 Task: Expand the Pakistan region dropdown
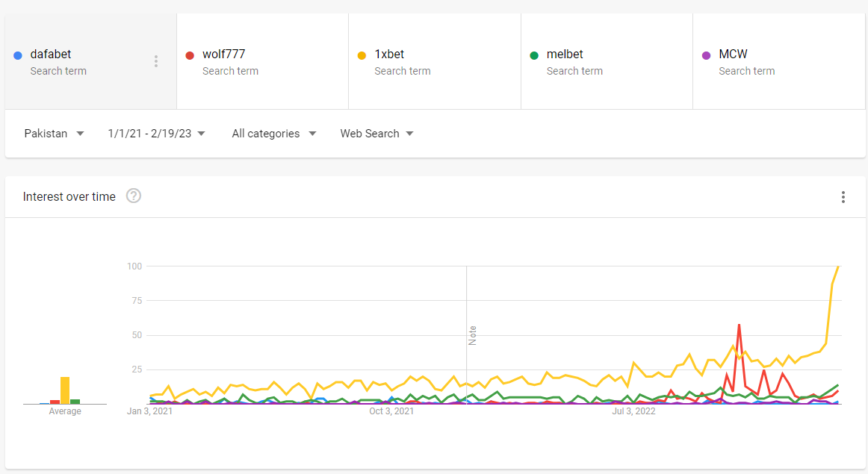54,134
